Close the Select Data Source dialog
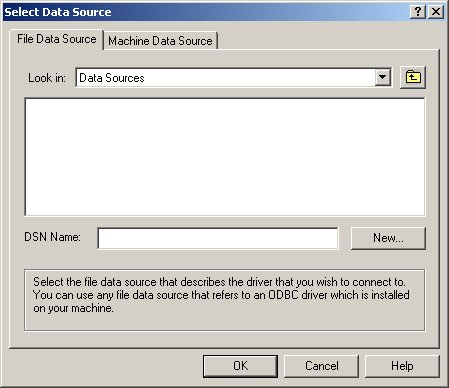Screen dimensions: 449x388 [x=436, y=12]
